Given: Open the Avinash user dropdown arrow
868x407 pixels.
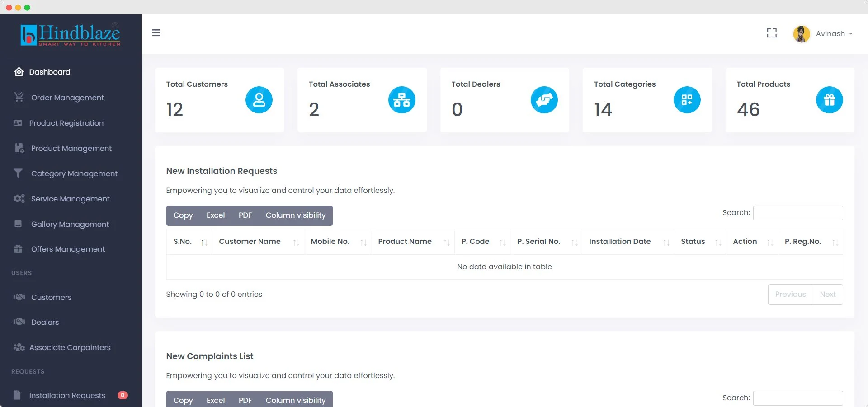Looking at the screenshot, I should pos(850,34).
